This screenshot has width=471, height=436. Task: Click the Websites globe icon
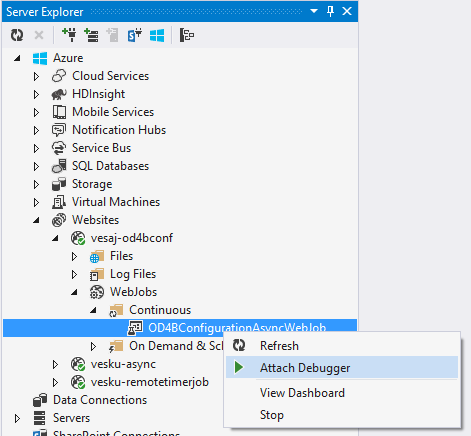coord(59,220)
